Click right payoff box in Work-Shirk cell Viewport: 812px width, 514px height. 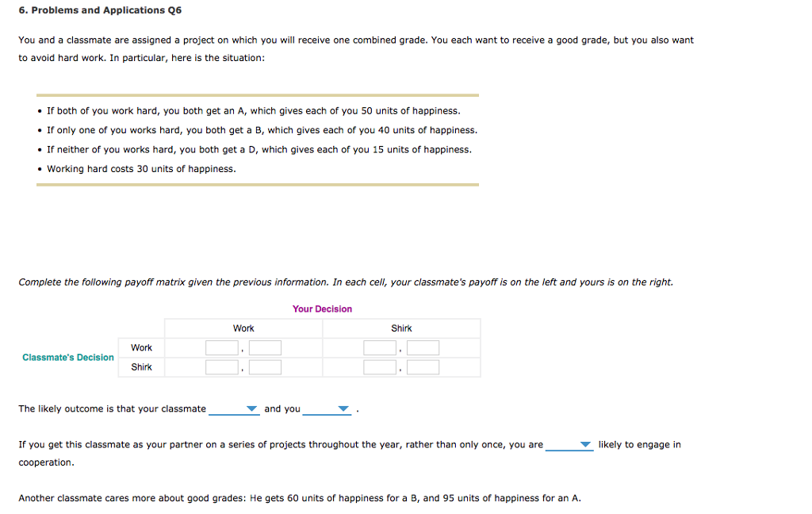(x=423, y=347)
